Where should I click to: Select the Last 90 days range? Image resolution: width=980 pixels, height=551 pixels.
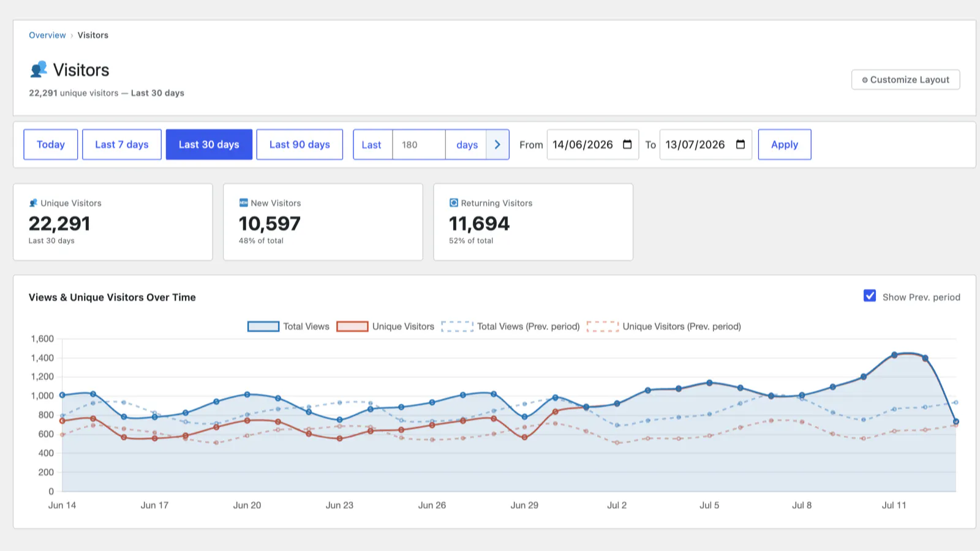click(x=300, y=144)
